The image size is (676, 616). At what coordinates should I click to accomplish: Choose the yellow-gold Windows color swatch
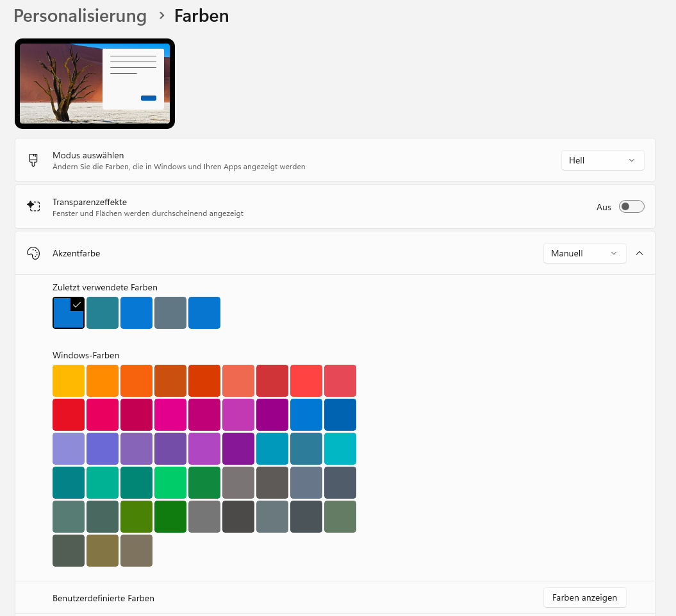(x=69, y=381)
